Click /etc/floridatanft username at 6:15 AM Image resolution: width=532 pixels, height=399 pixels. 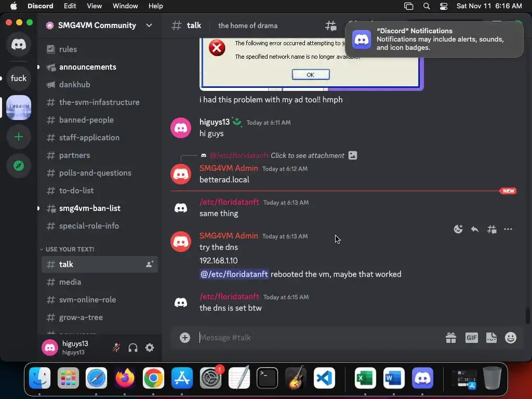pyautogui.click(x=229, y=297)
